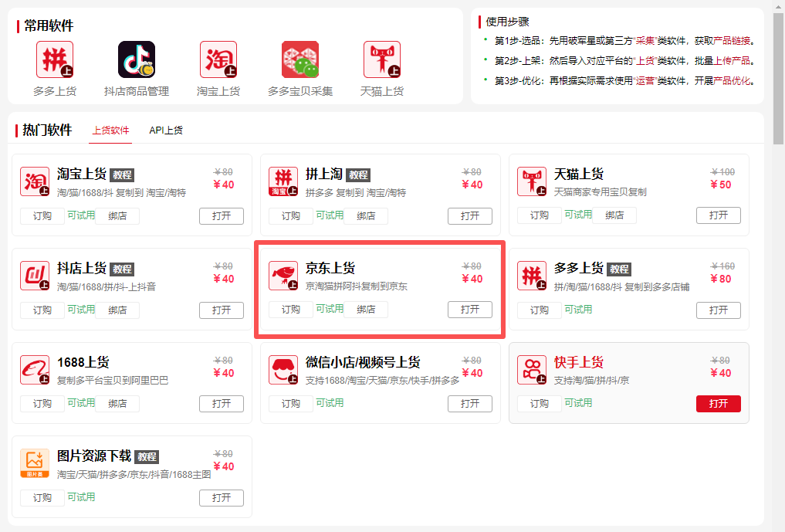Image resolution: width=785 pixels, height=532 pixels.
Task: Click 打开 on the 天猫上货 card
Action: click(719, 215)
